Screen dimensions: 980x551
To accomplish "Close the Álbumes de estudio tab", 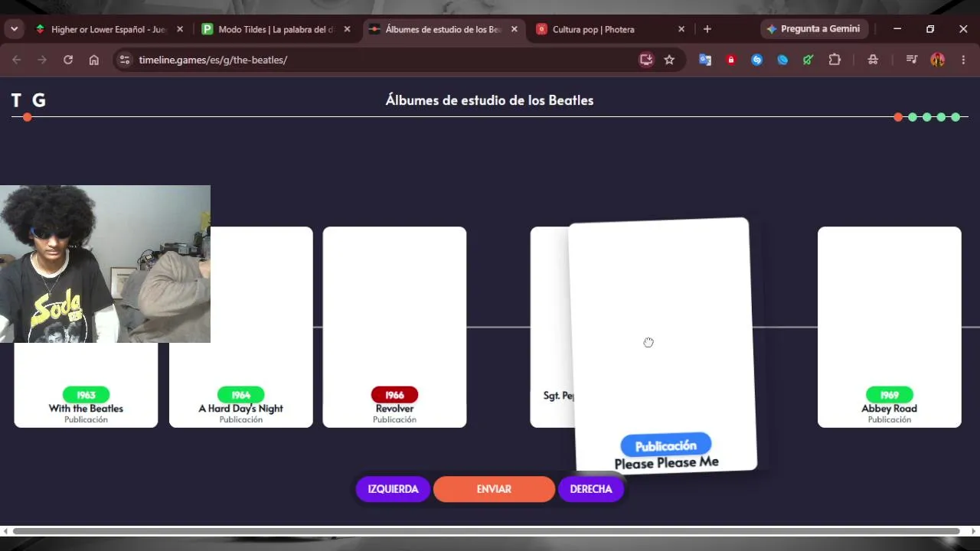I will [514, 29].
